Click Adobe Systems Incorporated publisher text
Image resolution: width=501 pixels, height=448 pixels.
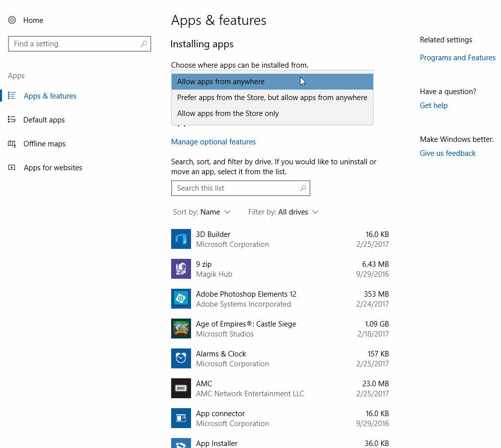[x=243, y=304]
